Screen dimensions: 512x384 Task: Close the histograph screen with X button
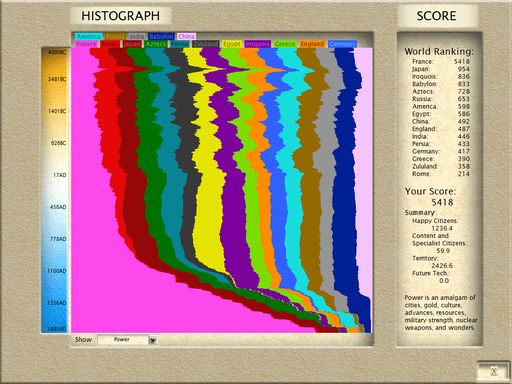point(494,371)
